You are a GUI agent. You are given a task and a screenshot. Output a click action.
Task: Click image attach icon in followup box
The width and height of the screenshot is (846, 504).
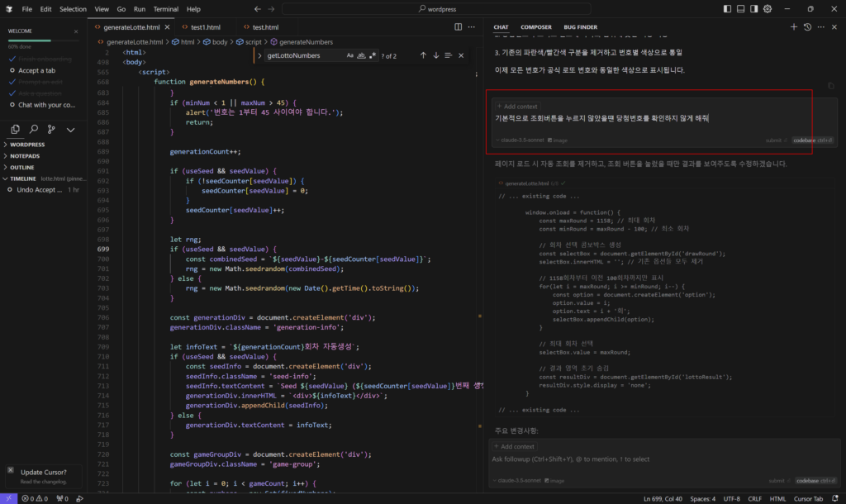(554, 480)
